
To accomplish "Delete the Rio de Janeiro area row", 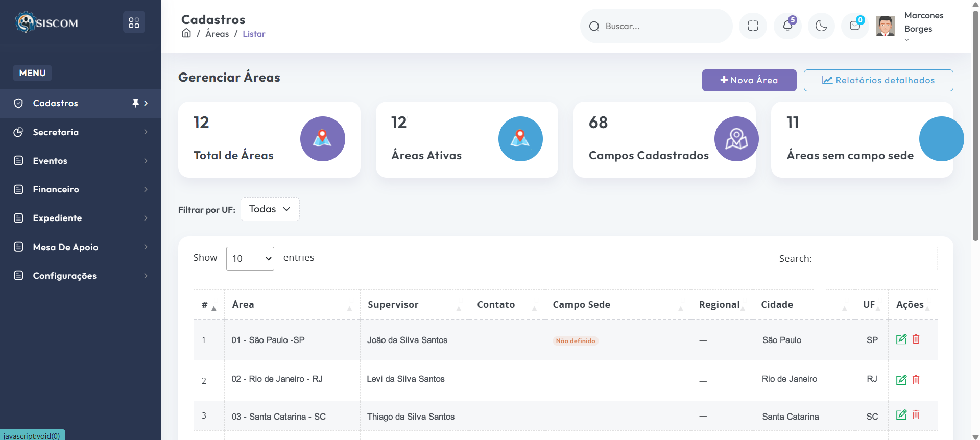I will coord(916,380).
